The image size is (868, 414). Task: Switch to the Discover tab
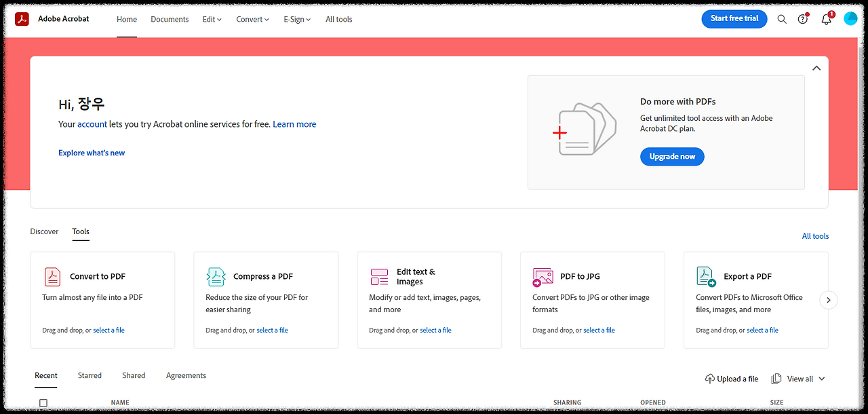pos(44,231)
